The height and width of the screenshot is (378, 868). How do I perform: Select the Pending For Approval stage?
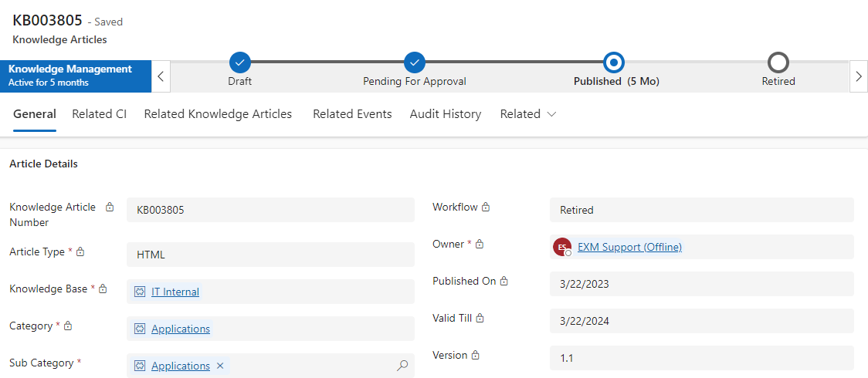[x=415, y=62]
